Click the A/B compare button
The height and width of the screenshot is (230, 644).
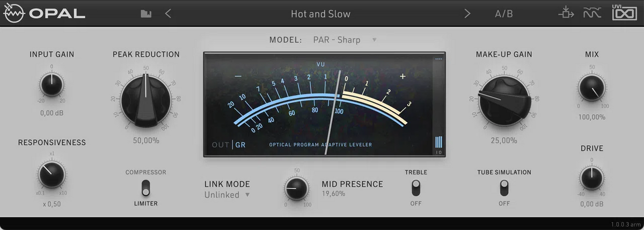click(503, 14)
